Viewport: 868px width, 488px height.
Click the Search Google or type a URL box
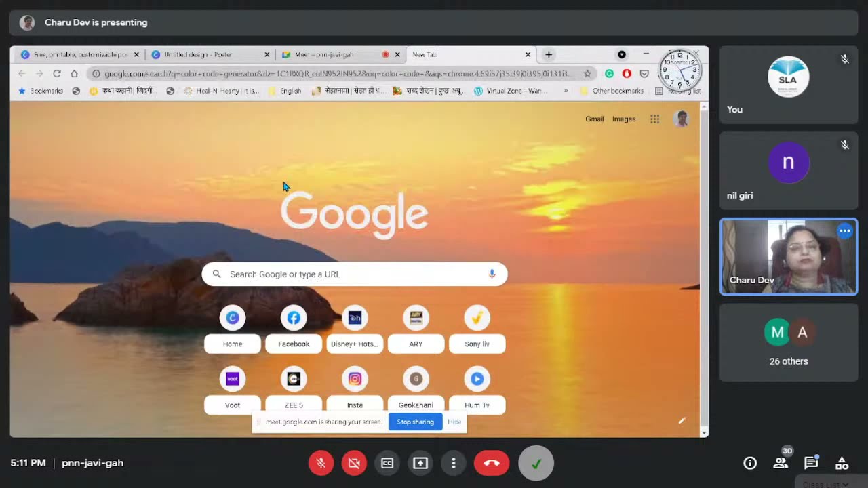click(354, 274)
